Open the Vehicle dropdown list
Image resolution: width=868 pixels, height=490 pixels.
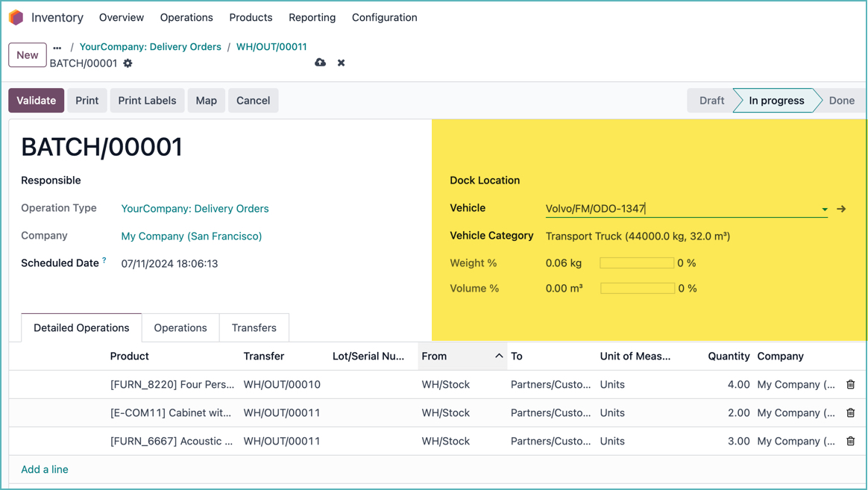tap(824, 209)
